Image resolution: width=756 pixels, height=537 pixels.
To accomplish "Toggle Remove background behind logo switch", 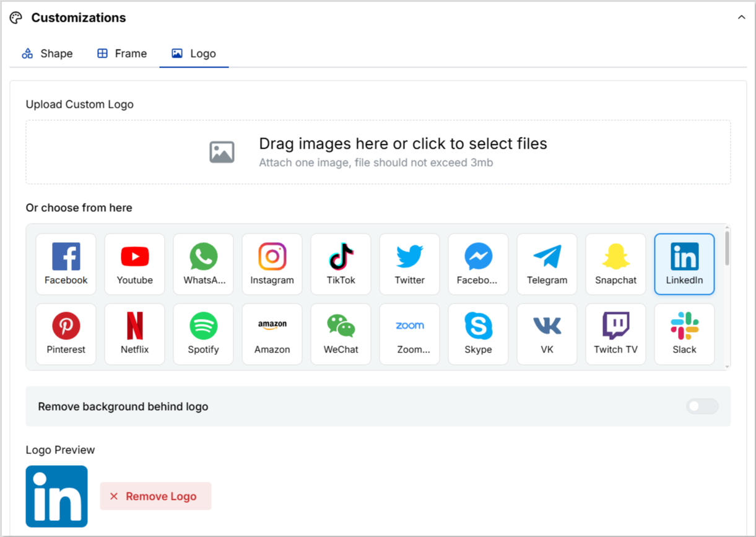I will pos(702,406).
